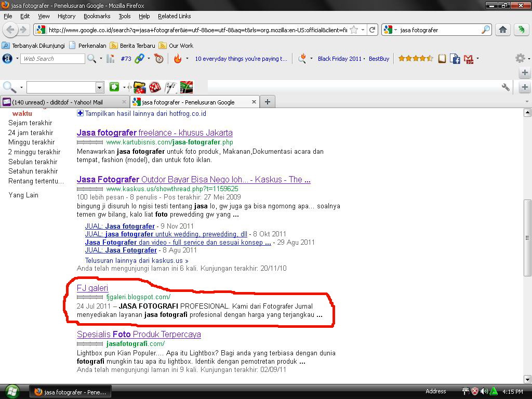Screen dimensions: 532x399
Task: Click the wrench toolbar options icon
Action: click(506, 87)
